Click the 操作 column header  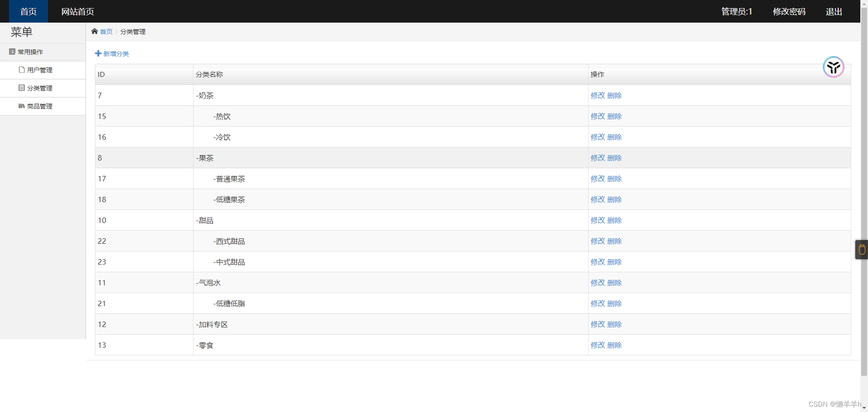coord(720,75)
